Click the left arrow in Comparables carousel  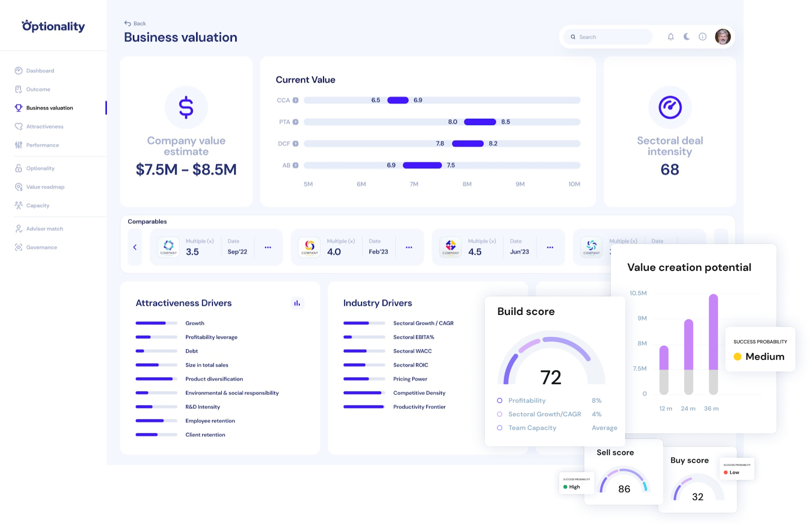coord(135,247)
